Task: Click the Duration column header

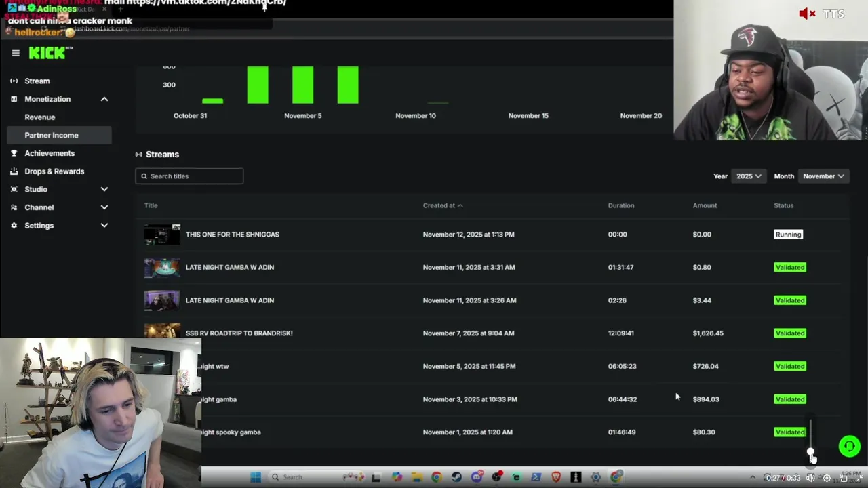Action: (x=621, y=205)
